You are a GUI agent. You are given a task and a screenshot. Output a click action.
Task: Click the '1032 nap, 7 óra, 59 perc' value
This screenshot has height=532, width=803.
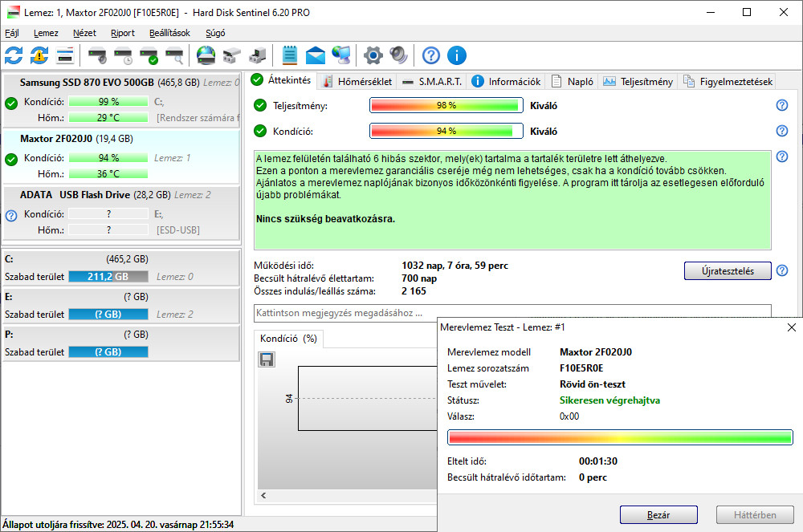tap(454, 266)
